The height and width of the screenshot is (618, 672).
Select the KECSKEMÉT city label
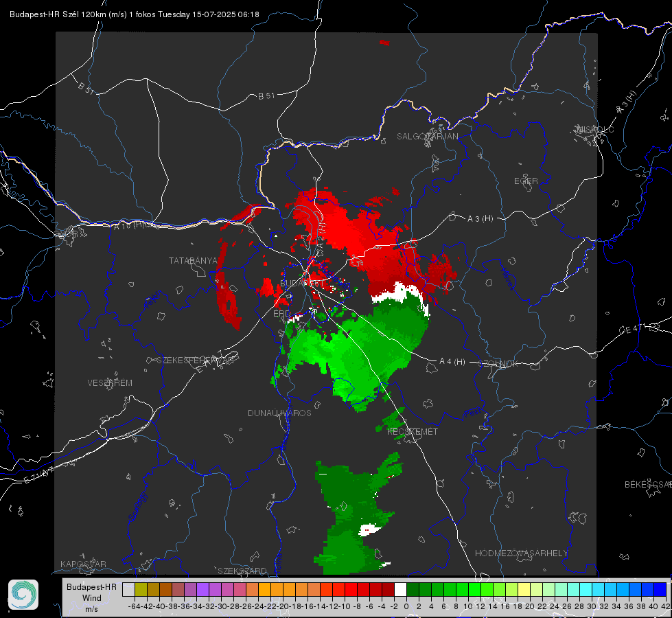(413, 431)
